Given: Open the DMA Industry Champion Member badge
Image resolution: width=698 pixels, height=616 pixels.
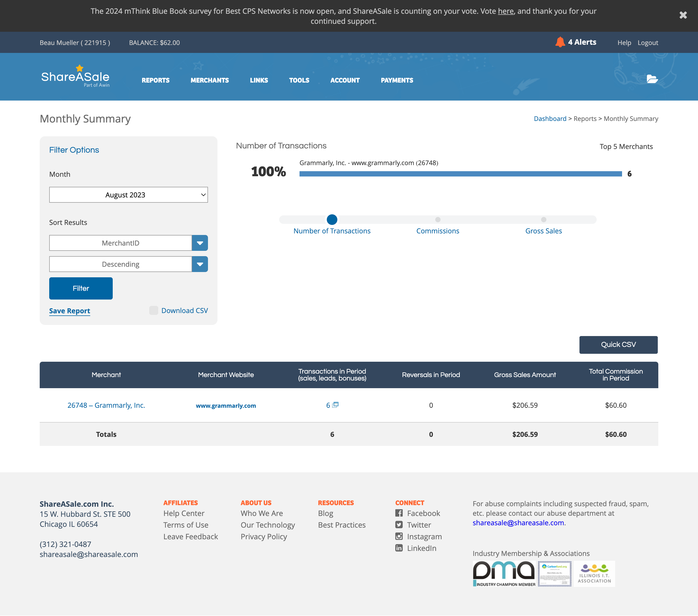Looking at the screenshot, I should pos(504,574).
